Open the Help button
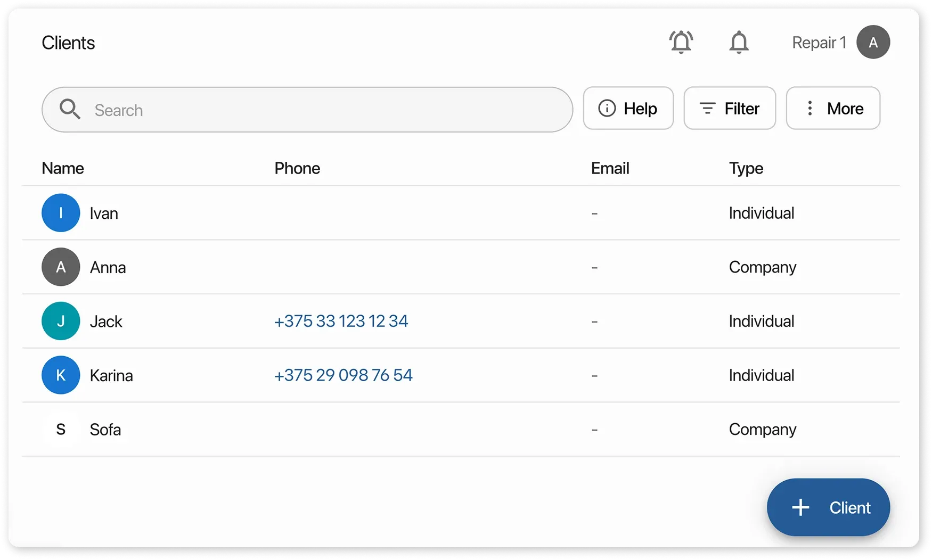Image resolution: width=932 pixels, height=560 pixels. pos(628,109)
